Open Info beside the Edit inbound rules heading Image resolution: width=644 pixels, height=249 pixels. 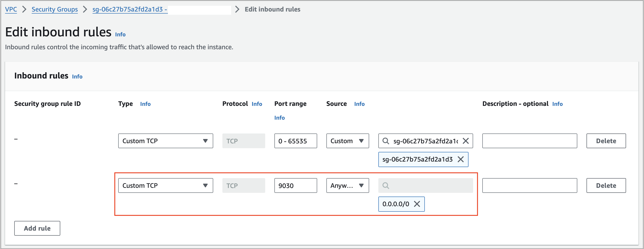point(120,35)
